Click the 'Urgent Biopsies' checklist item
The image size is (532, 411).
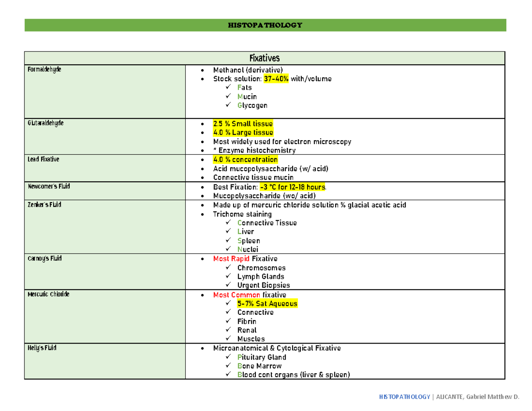pos(263,286)
